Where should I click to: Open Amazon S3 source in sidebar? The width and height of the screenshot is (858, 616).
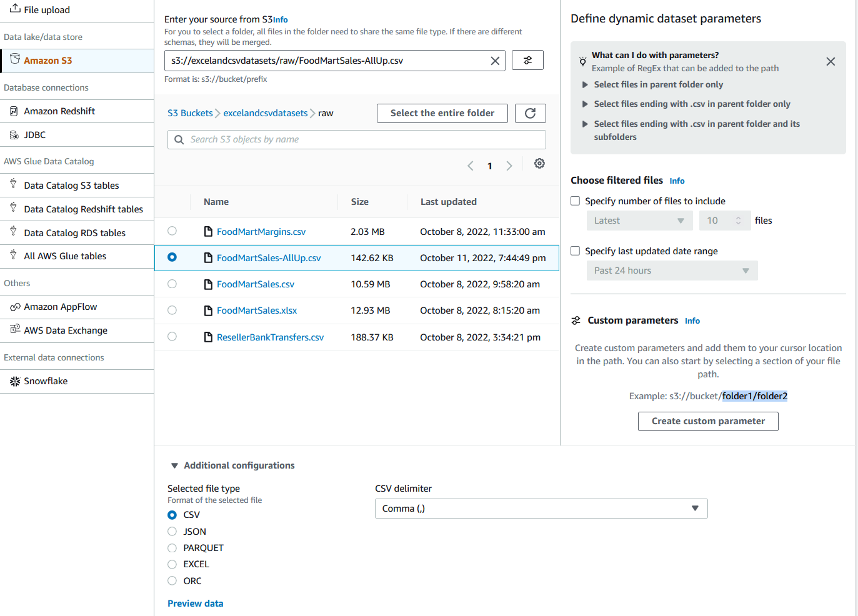[x=77, y=61]
